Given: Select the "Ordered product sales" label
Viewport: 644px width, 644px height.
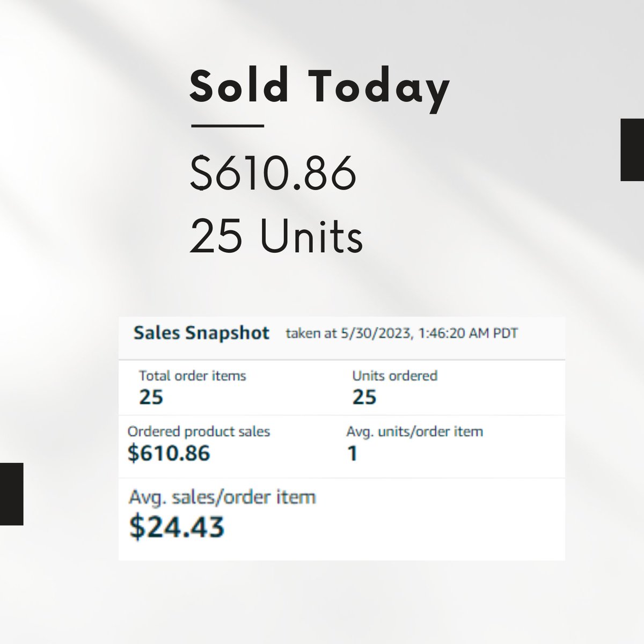Looking at the screenshot, I should pyautogui.click(x=199, y=431).
